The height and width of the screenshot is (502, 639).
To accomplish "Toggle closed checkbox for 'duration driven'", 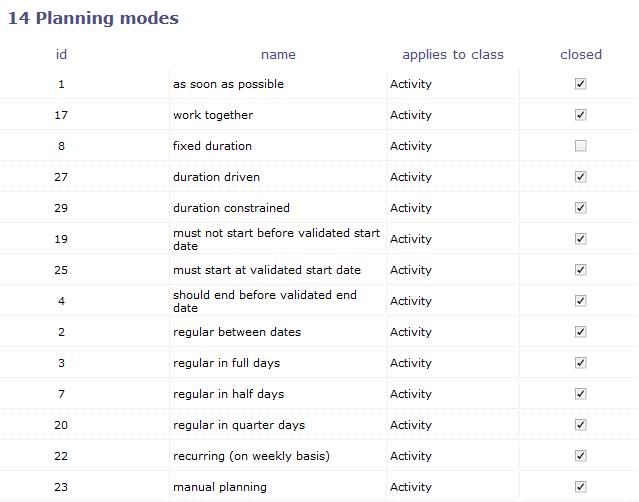I will tap(580, 177).
